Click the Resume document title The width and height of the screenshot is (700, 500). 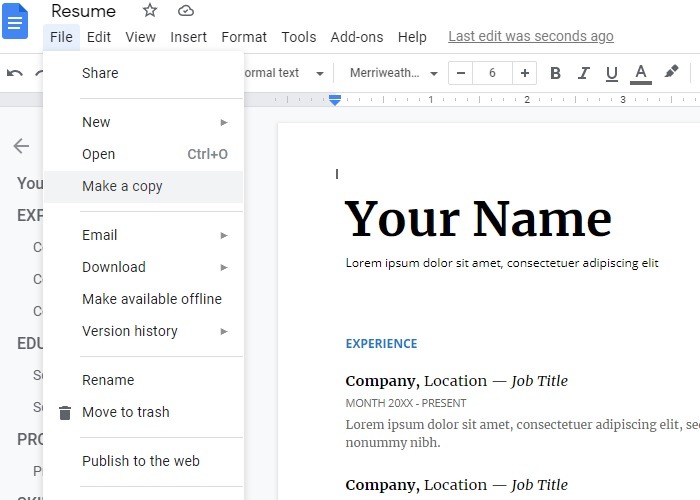tap(83, 11)
